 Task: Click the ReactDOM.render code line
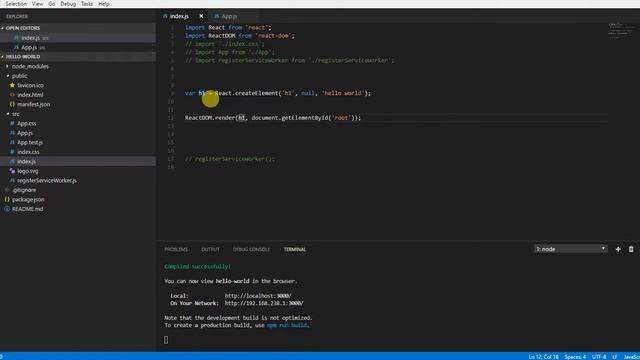pos(273,118)
